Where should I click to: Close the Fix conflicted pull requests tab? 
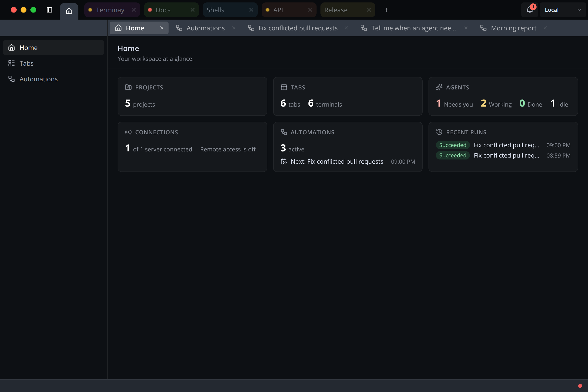click(346, 28)
